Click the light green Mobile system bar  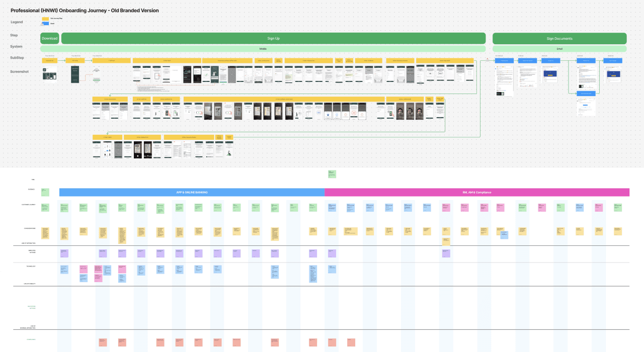pyautogui.click(x=263, y=49)
